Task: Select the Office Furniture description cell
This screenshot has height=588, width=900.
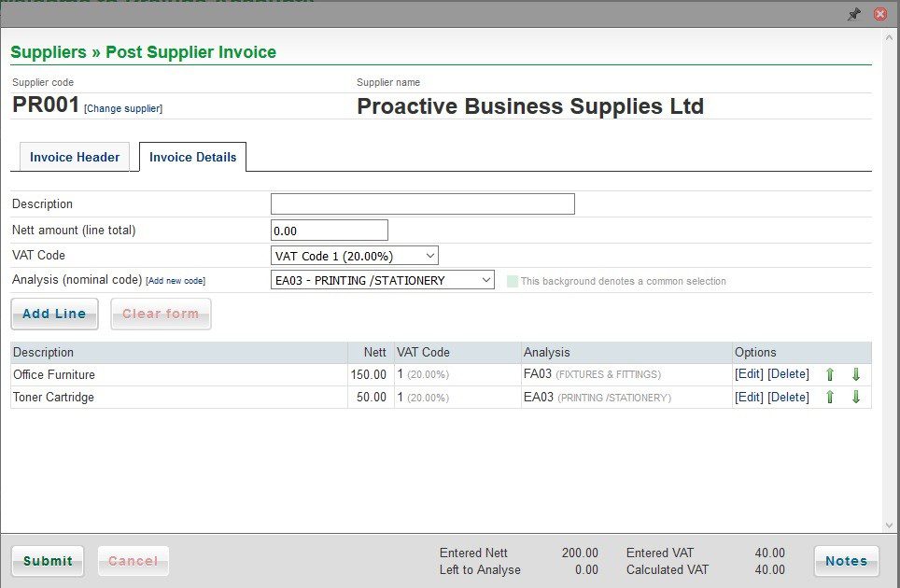Action: [x=179, y=374]
